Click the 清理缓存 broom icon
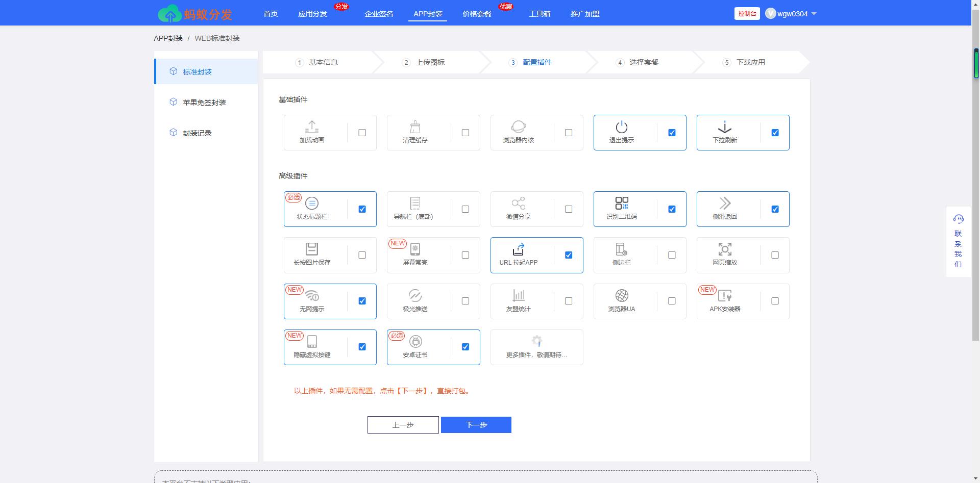Viewport: 980px width, 483px height. 415,126
